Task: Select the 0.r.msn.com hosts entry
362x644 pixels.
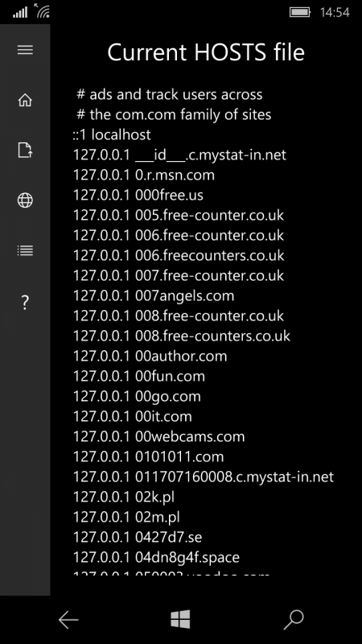Action: coord(144,175)
